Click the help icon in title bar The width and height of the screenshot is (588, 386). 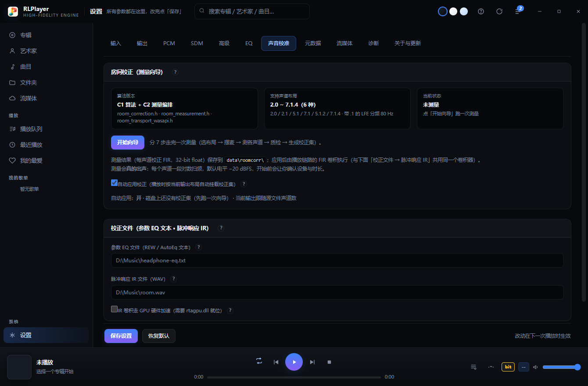(481, 11)
